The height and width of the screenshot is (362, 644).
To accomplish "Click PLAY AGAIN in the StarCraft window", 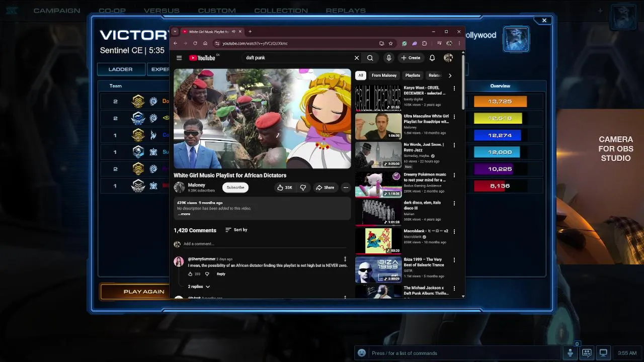I will [144, 292].
